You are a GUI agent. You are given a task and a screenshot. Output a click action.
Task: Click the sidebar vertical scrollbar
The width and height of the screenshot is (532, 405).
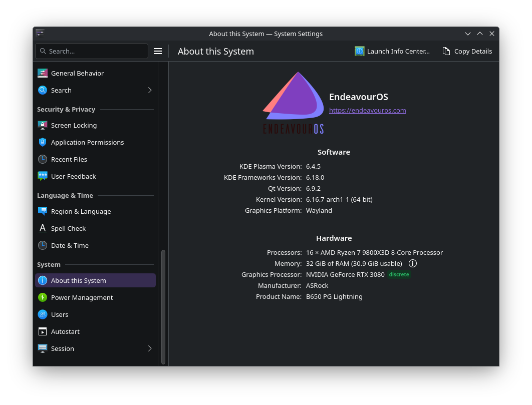click(x=163, y=307)
